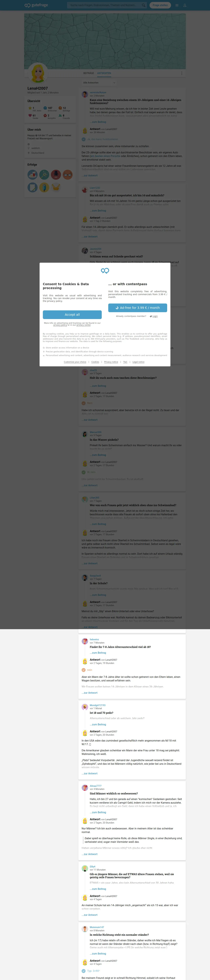Open the hamburger menu in header

pos(177,5)
